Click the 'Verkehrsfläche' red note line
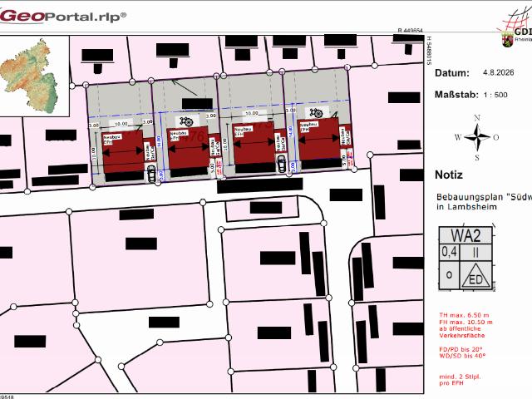The image size is (532, 399). [462, 336]
